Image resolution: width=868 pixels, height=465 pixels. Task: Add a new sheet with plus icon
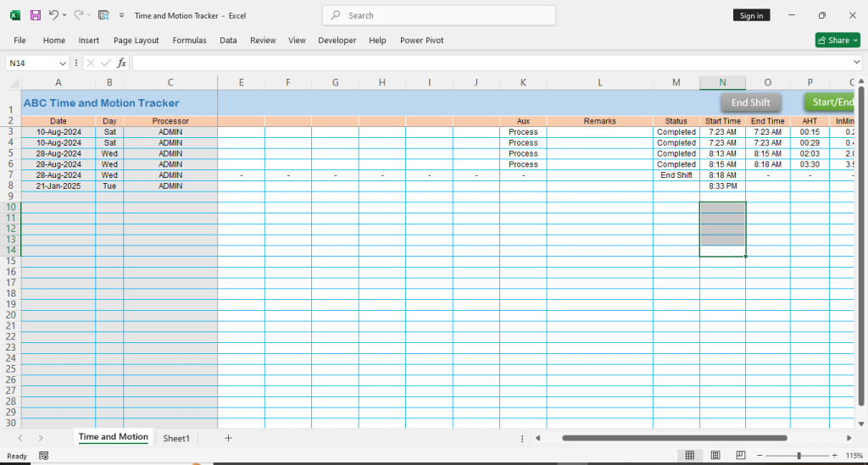(228, 438)
